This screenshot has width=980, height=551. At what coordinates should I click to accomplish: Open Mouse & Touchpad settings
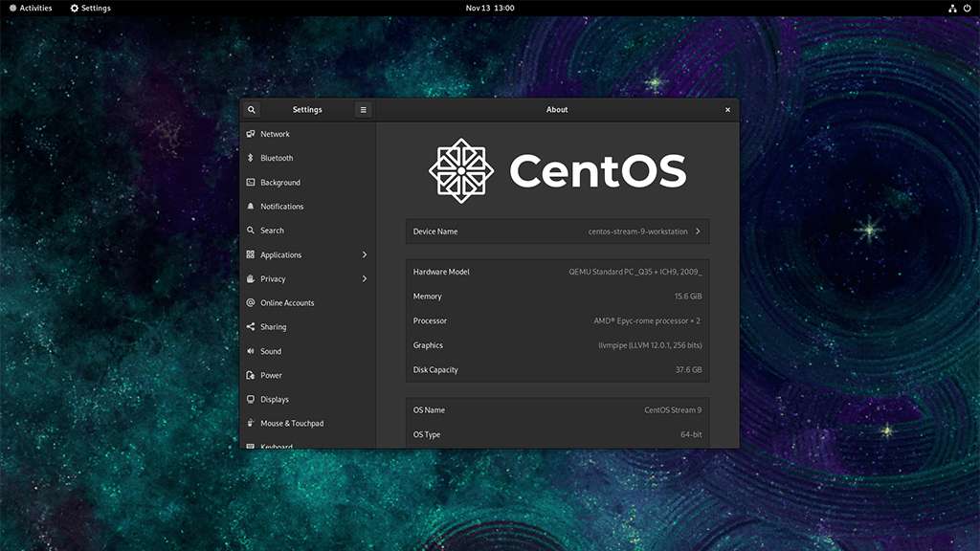point(307,423)
